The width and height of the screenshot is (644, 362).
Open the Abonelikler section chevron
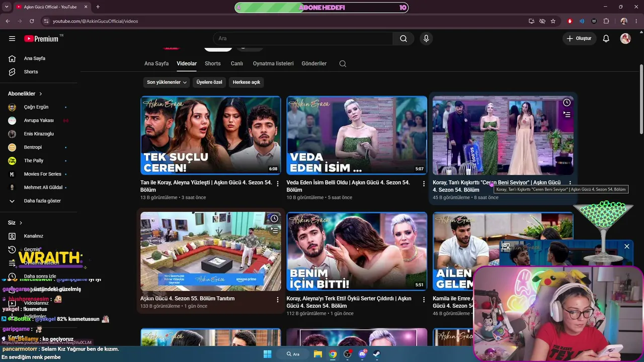click(41, 94)
